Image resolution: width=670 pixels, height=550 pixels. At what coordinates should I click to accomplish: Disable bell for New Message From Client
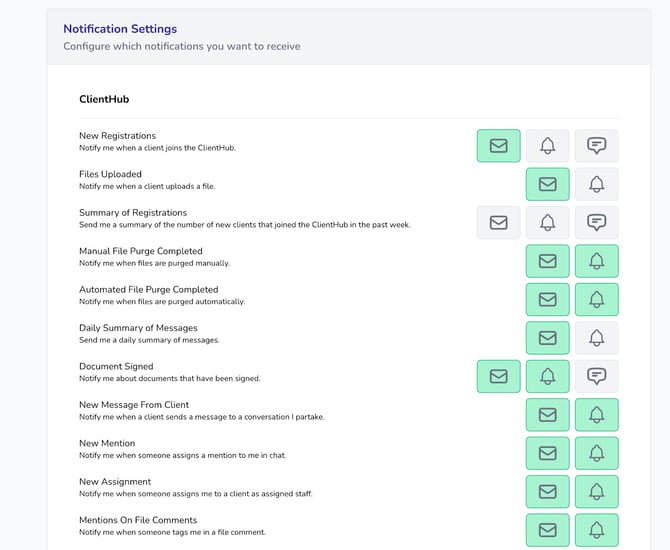click(x=596, y=415)
